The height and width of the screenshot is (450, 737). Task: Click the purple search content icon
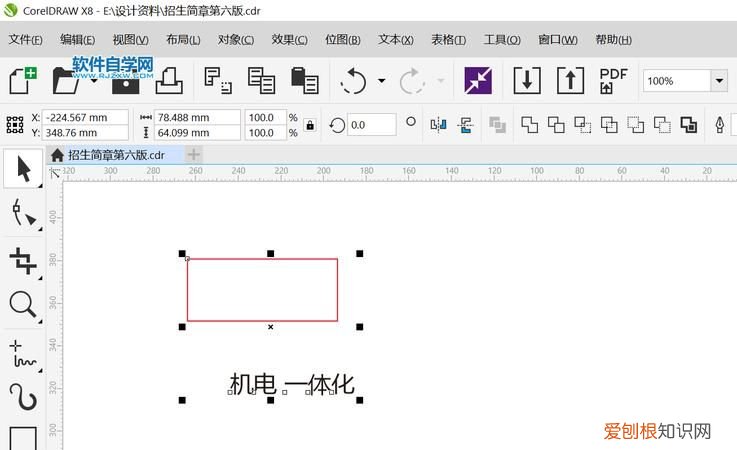(478, 80)
